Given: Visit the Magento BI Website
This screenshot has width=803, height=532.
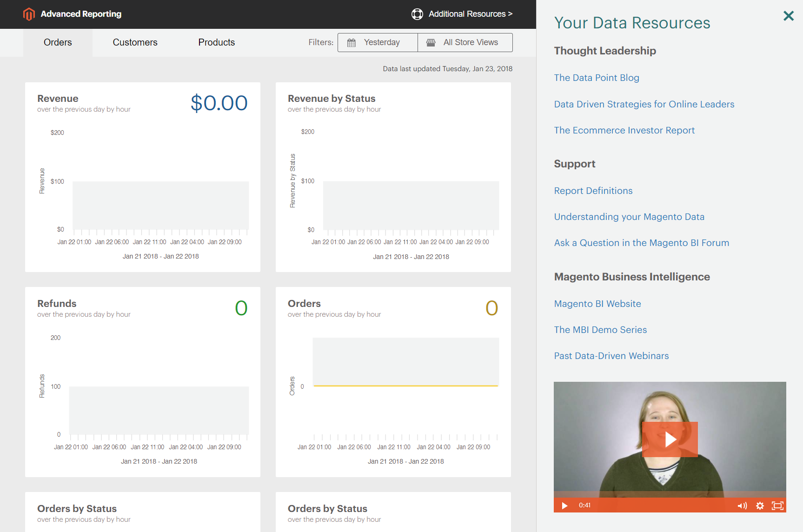Looking at the screenshot, I should (x=597, y=304).
